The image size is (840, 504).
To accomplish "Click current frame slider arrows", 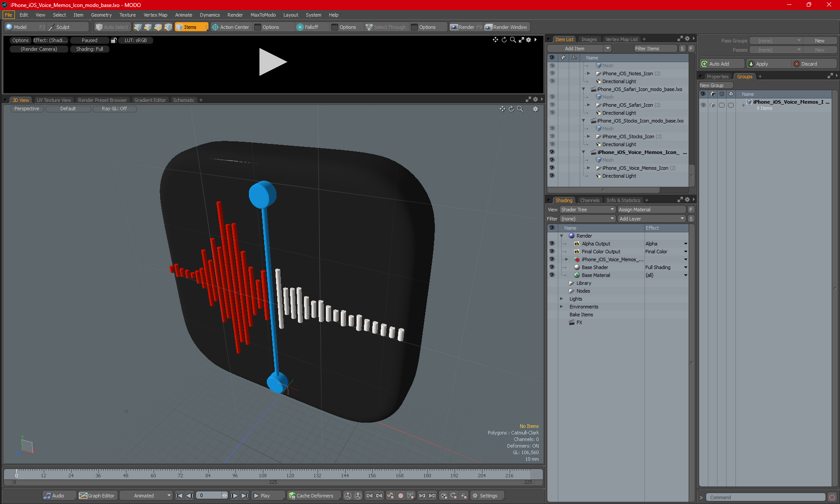I will 224,496.
